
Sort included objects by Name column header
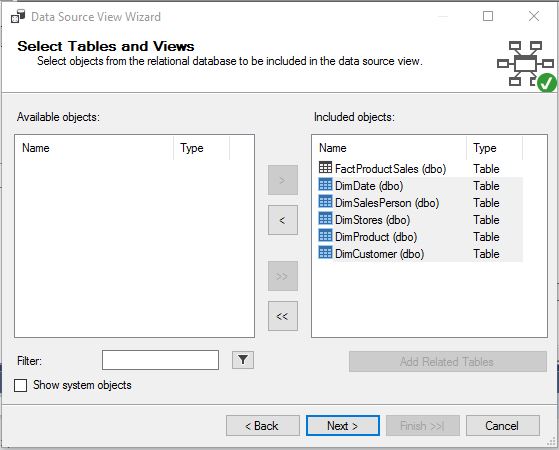[x=389, y=148]
